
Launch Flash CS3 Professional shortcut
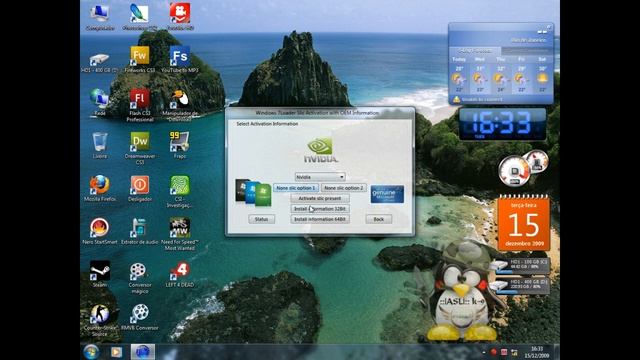140,105
